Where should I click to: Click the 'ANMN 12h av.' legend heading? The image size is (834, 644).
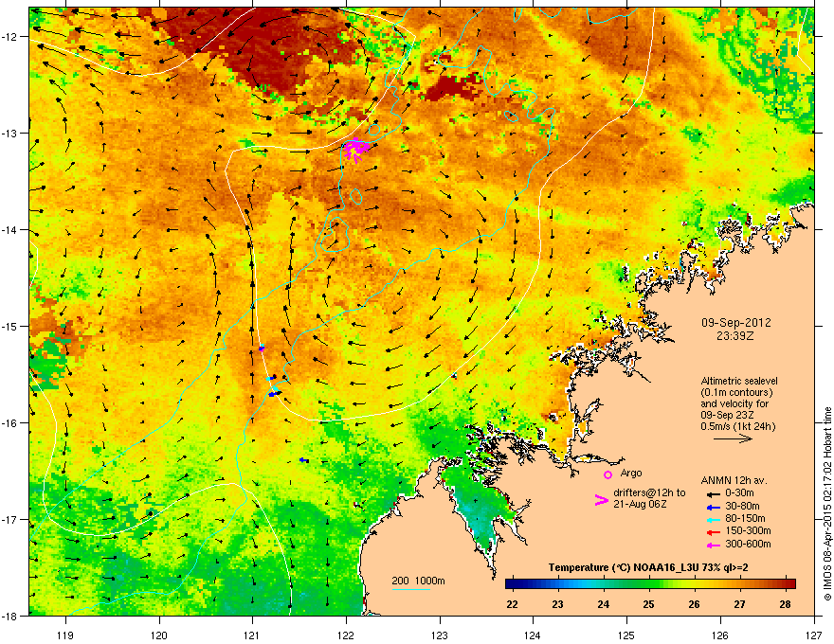coord(734,480)
